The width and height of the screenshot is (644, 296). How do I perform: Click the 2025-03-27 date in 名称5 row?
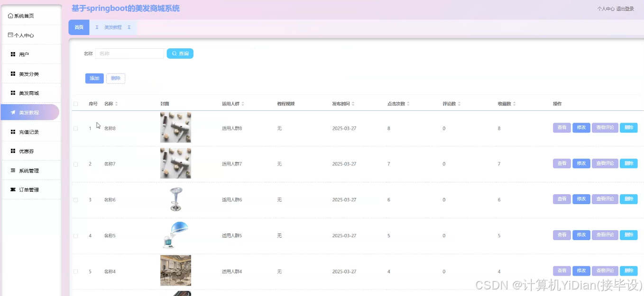tap(344, 236)
